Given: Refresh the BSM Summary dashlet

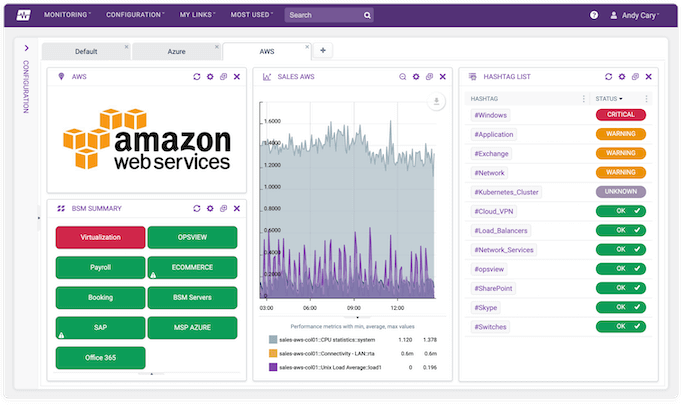Looking at the screenshot, I should tap(197, 209).
